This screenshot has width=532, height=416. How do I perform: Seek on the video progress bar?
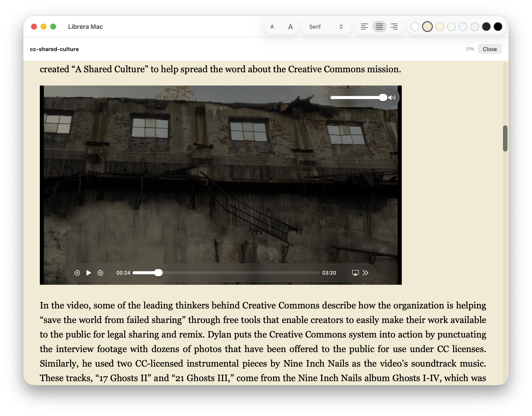pos(227,273)
